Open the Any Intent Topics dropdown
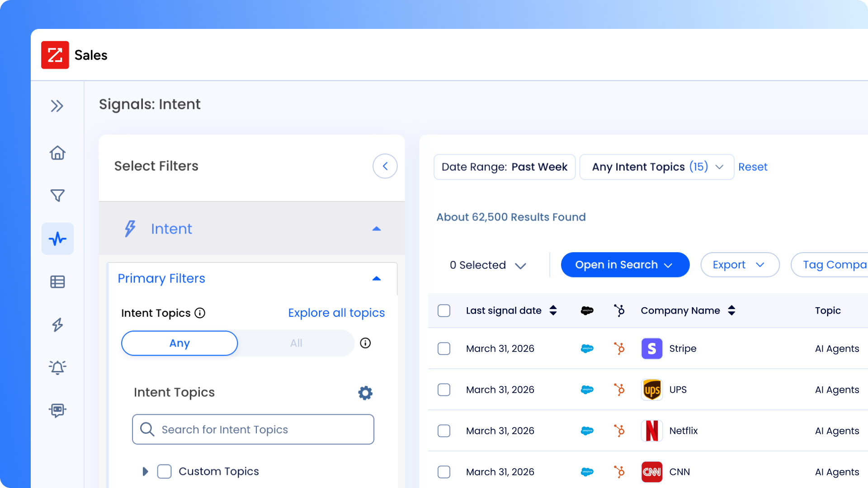This screenshot has width=868, height=488. [656, 167]
